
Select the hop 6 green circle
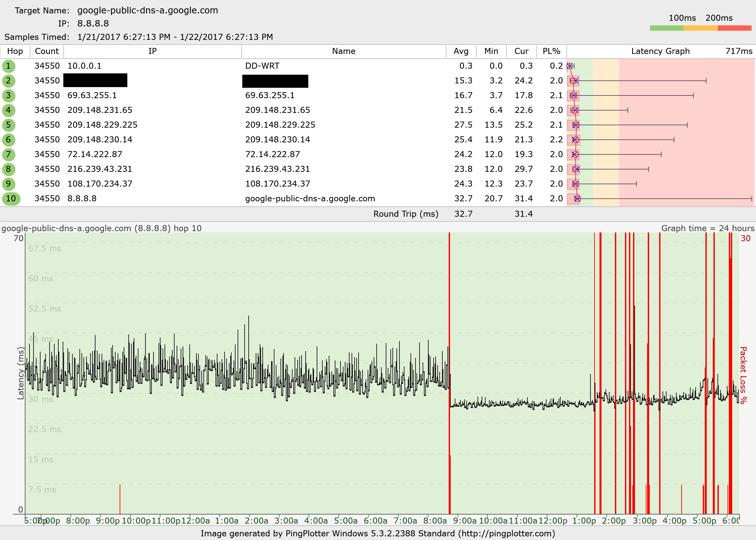click(8, 140)
